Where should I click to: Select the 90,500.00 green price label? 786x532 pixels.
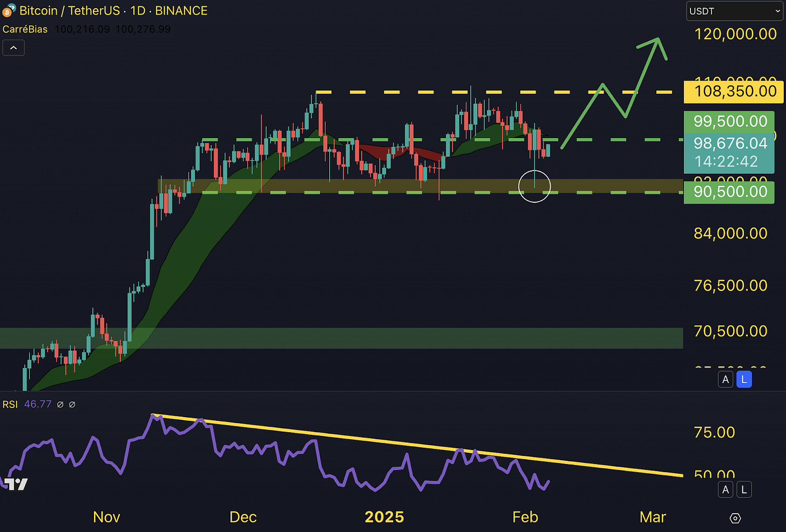pyautogui.click(x=729, y=192)
